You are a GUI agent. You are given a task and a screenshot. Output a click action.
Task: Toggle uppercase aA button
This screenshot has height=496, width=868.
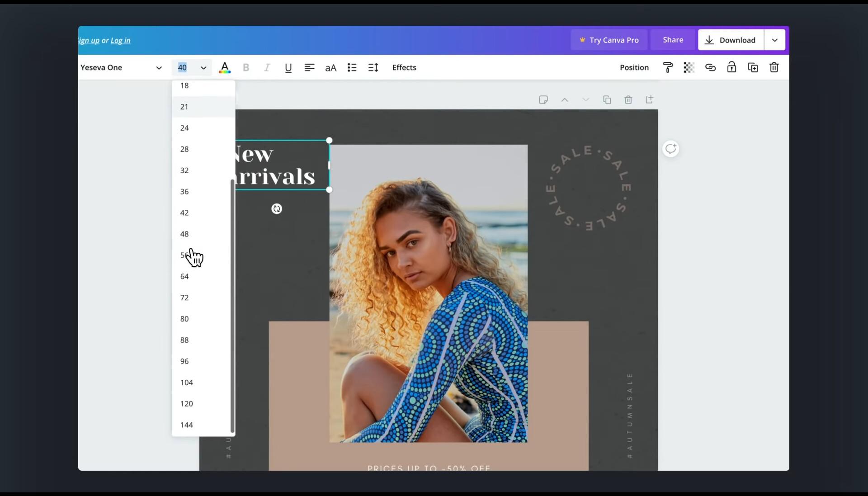tap(330, 68)
